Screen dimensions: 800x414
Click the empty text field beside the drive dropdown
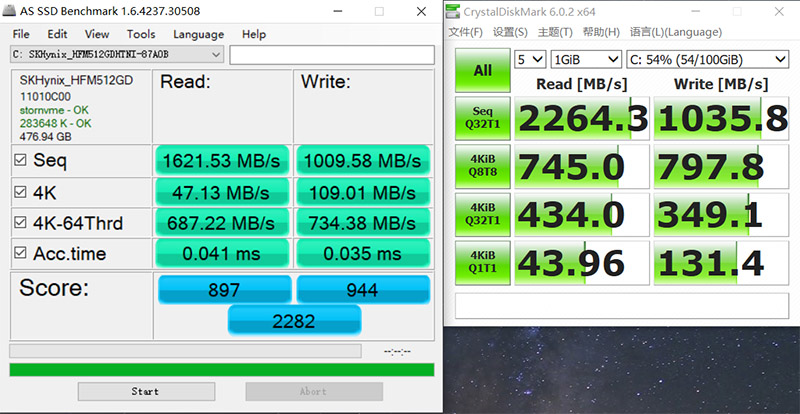click(x=332, y=55)
